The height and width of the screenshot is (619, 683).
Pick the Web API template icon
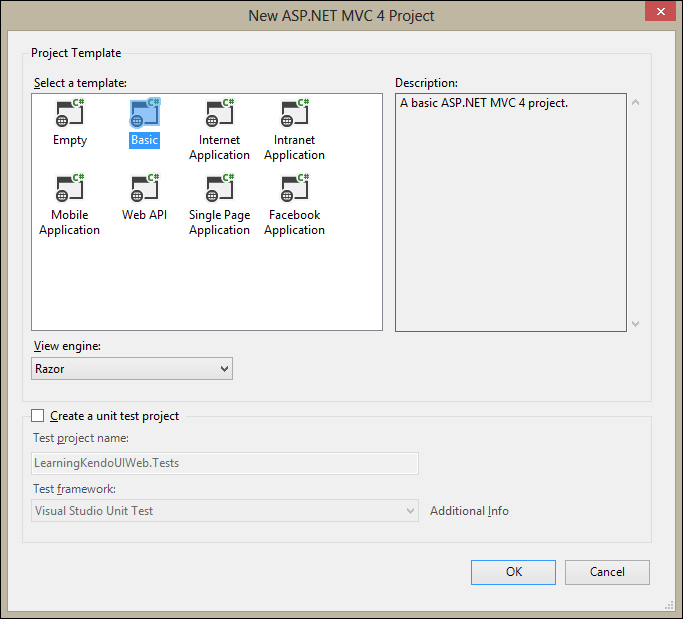pyautogui.click(x=145, y=188)
